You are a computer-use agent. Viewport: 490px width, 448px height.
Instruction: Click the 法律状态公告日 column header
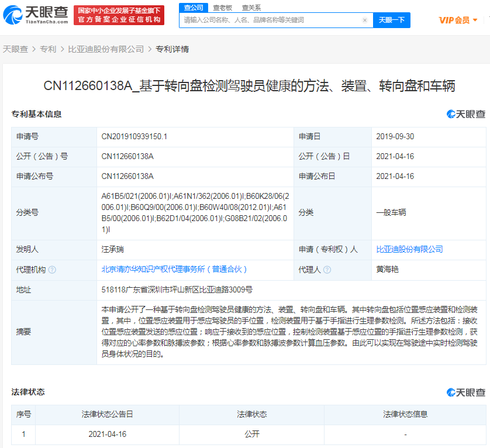point(107,414)
